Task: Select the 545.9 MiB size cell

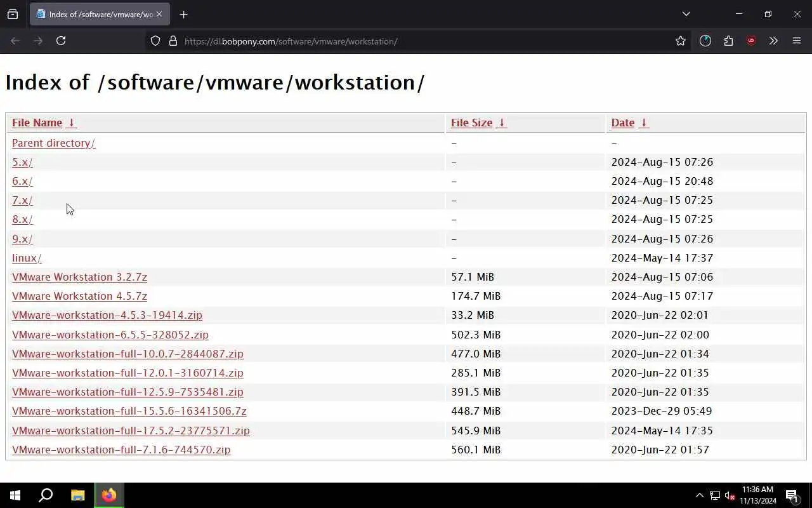Action: coord(476,431)
